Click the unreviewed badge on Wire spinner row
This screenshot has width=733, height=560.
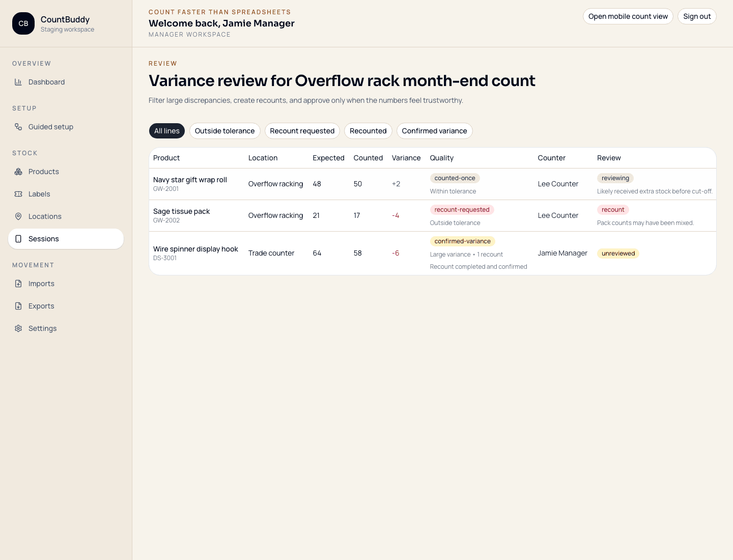point(618,253)
